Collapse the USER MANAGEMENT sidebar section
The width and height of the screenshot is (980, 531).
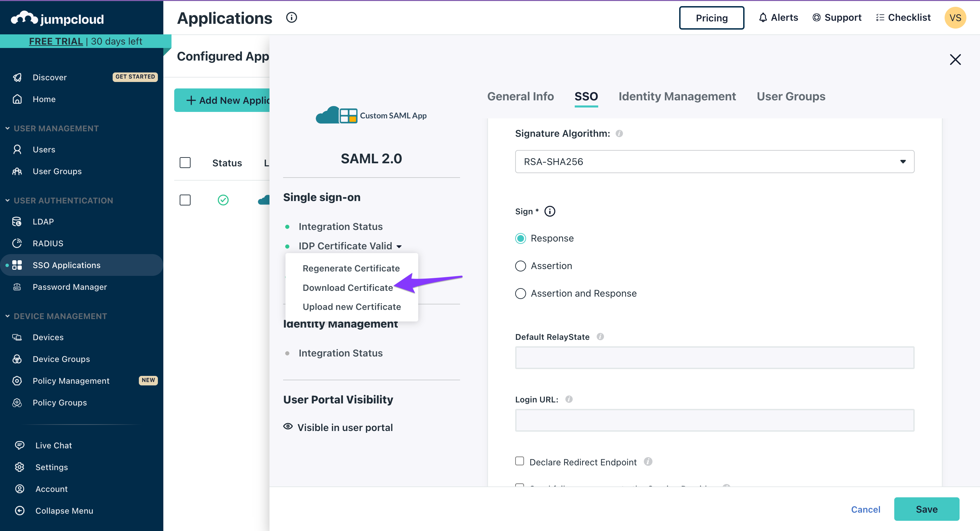pos(7,129)
